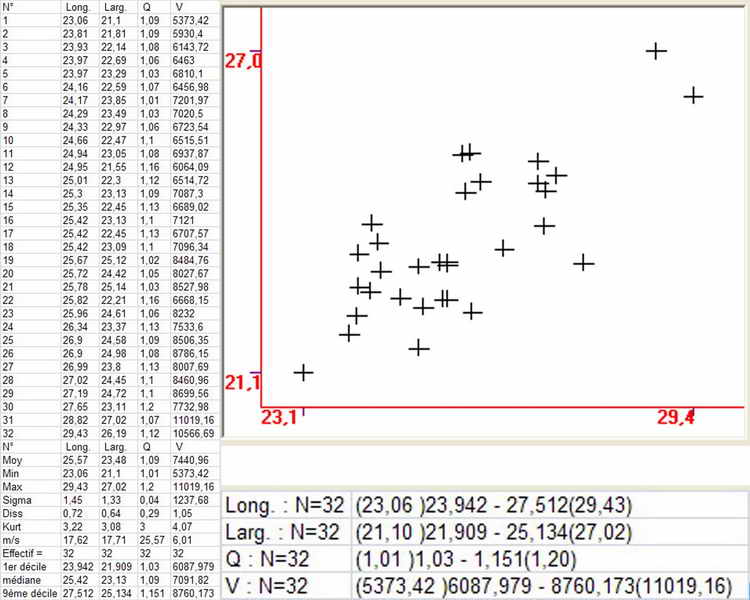Select the "médiane" row label
750x600 pixels.
point(20,578)
